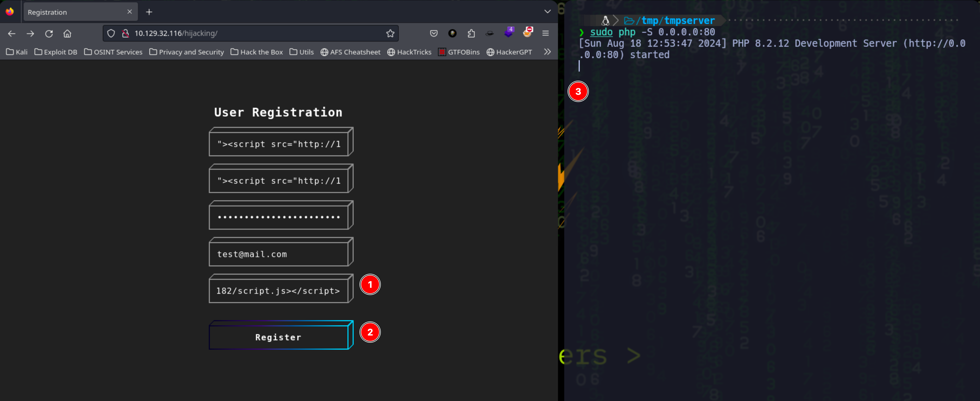980x401 pixels.
Task: Show more bookmarks with the double chevron
Action: click(547, 52)
